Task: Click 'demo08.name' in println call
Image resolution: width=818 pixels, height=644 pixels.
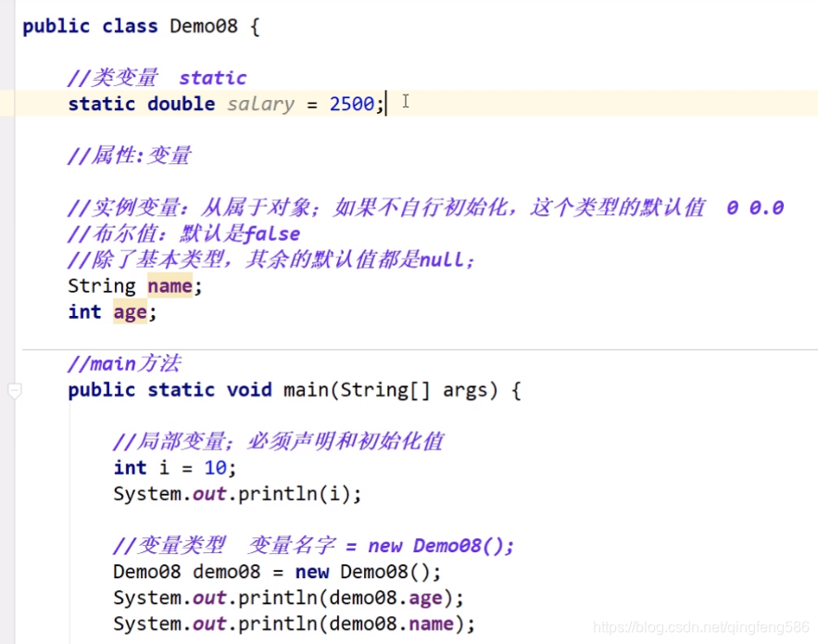Action: (x=391, y=624)
